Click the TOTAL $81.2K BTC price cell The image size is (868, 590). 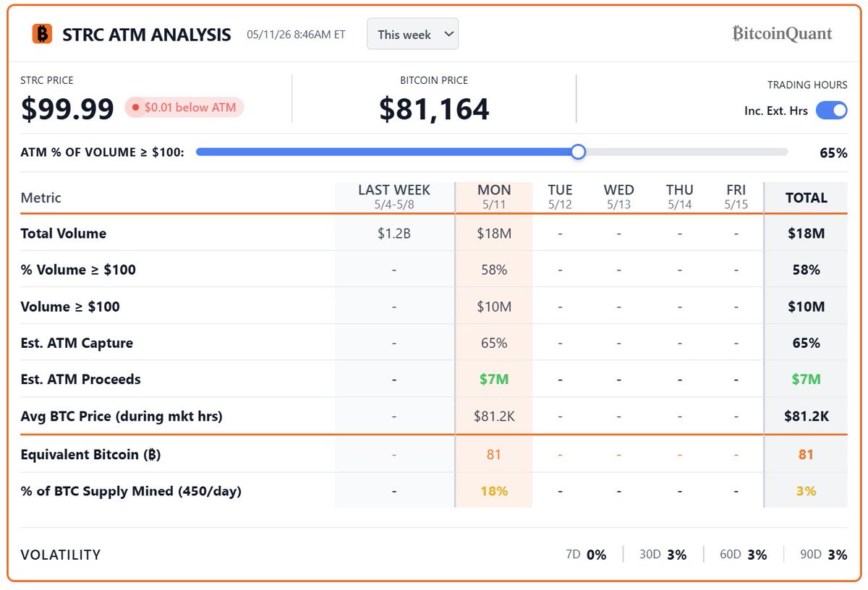[x=806, y=416]
